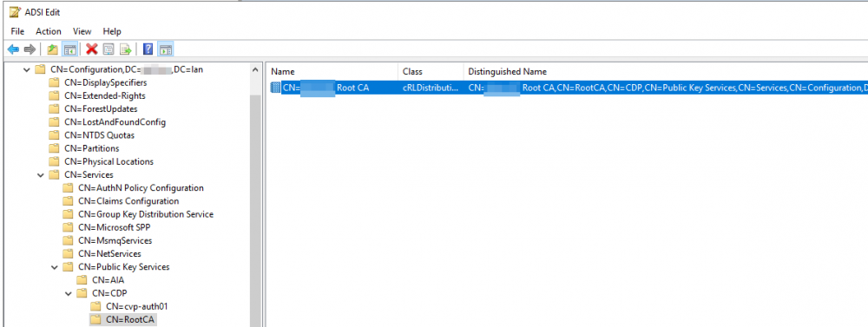This screenshot has width=868, height=327.
Task: Click folder icon of CN=Microsoft SPP
Action: click(x=68, y=227)
